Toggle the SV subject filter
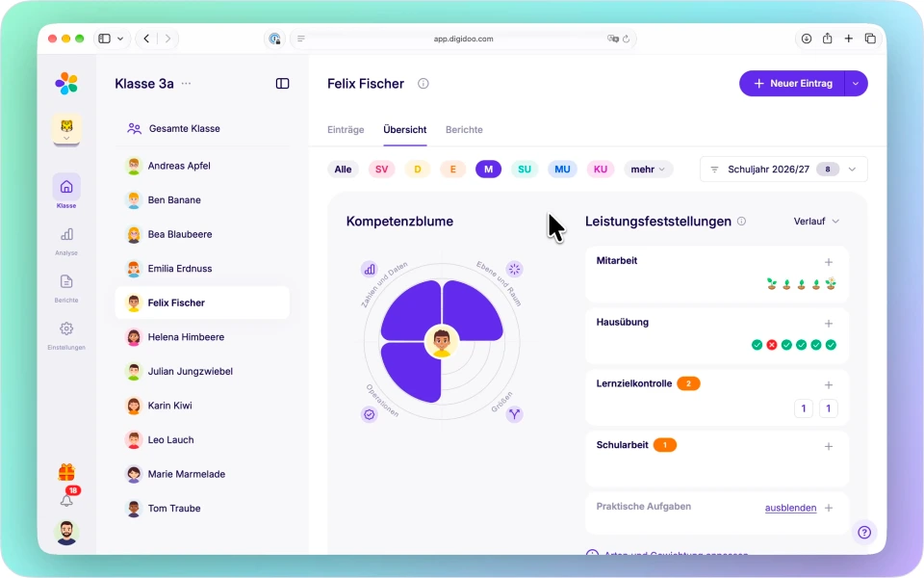The height and width of the screenshot is (578, 924). 381,170
